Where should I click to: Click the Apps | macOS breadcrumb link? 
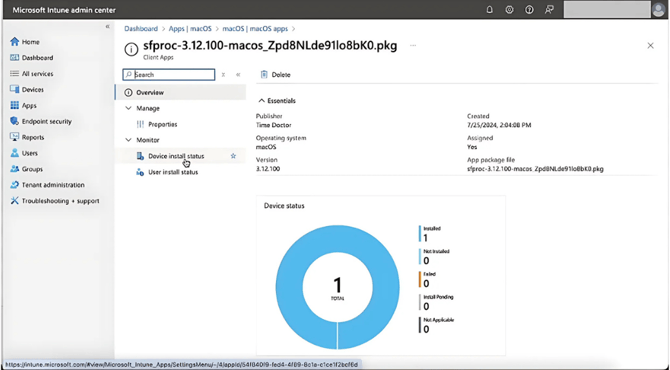point(190,29)
